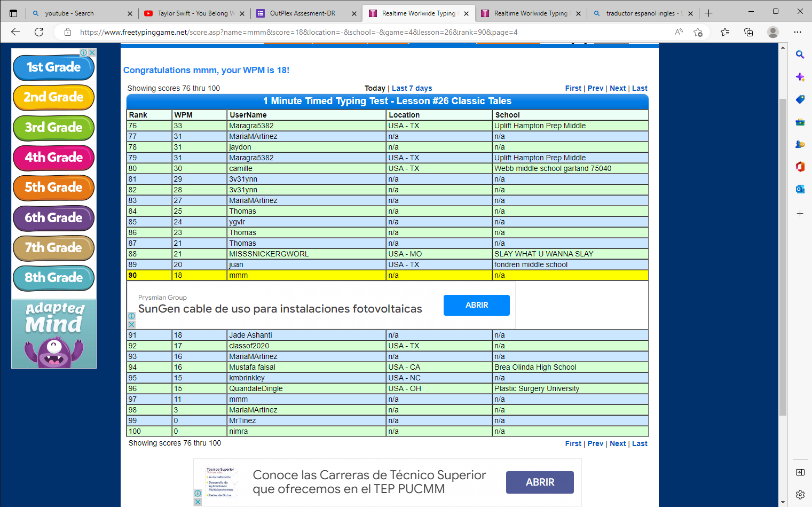
Task: Click the QuandaleDingle username cell
Action: click(306, 388)
